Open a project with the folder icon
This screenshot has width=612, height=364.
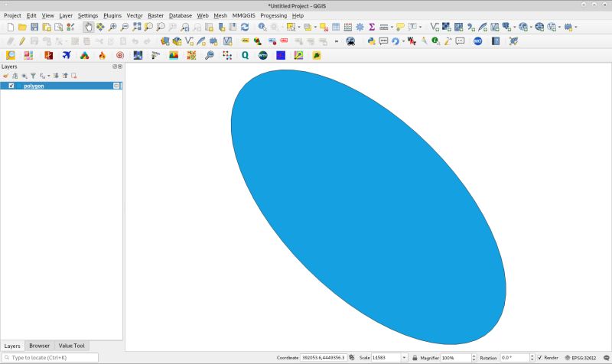point(22,27)
